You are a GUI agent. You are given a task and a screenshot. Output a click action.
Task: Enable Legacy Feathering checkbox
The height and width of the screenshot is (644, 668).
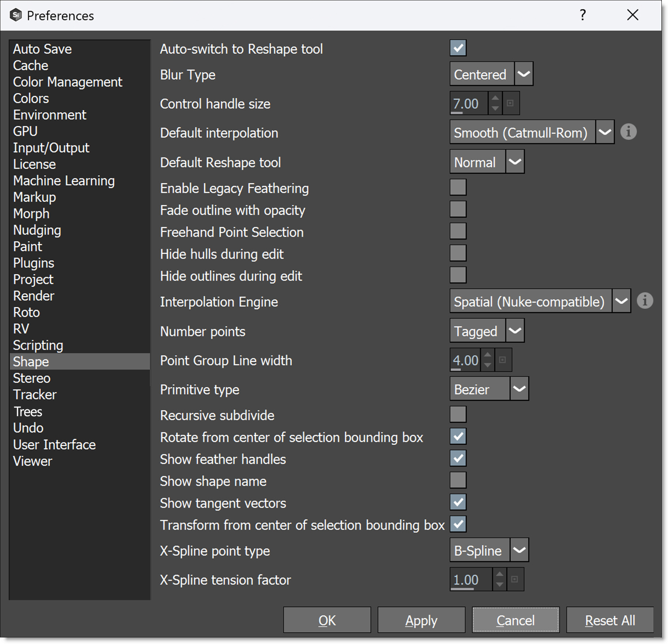[x=458, y=188]
